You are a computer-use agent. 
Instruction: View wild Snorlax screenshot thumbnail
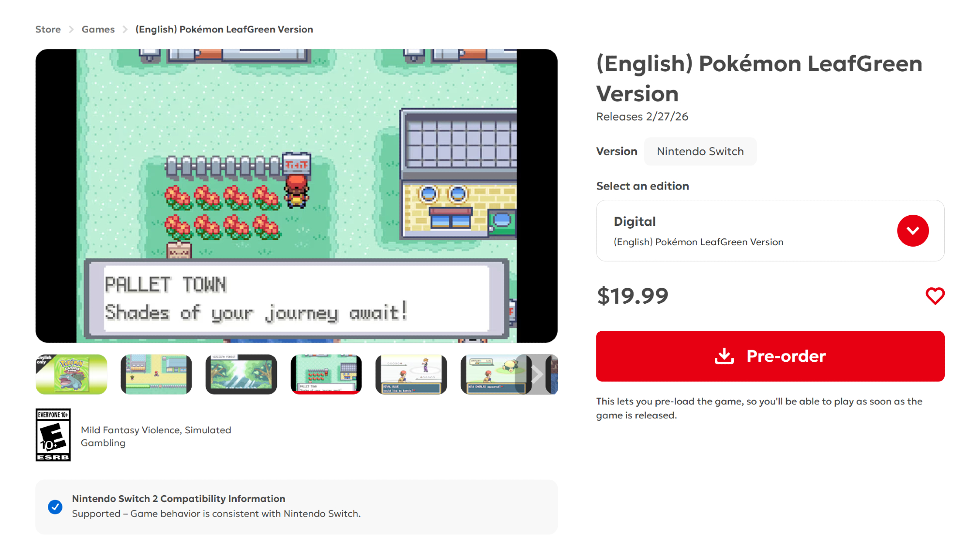[494, 374]
